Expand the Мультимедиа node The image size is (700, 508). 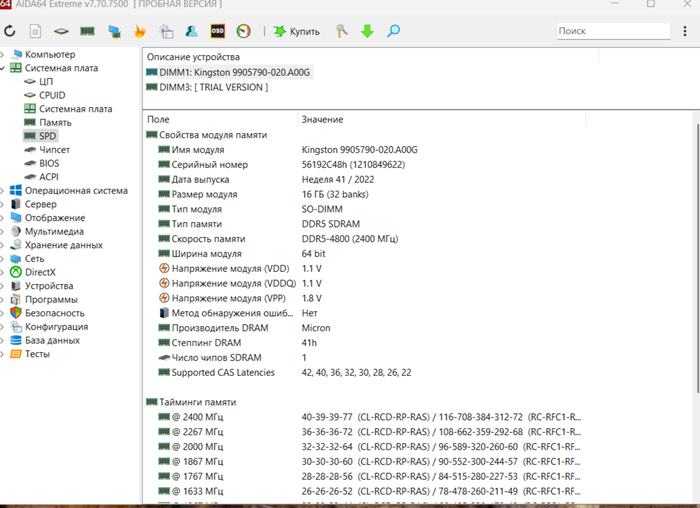[x=2, y=232]
